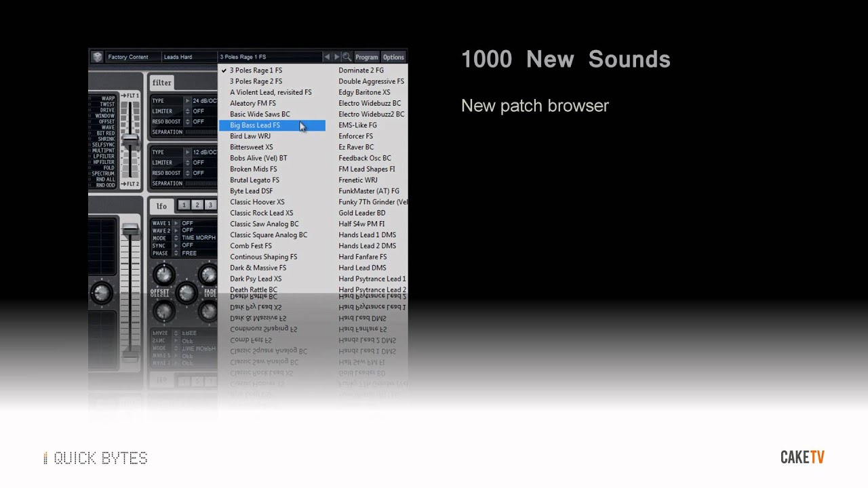Select LFO number 1 button
Image resolution: width=868 pixels, height=488 pixels.
[x=183, y=205]
